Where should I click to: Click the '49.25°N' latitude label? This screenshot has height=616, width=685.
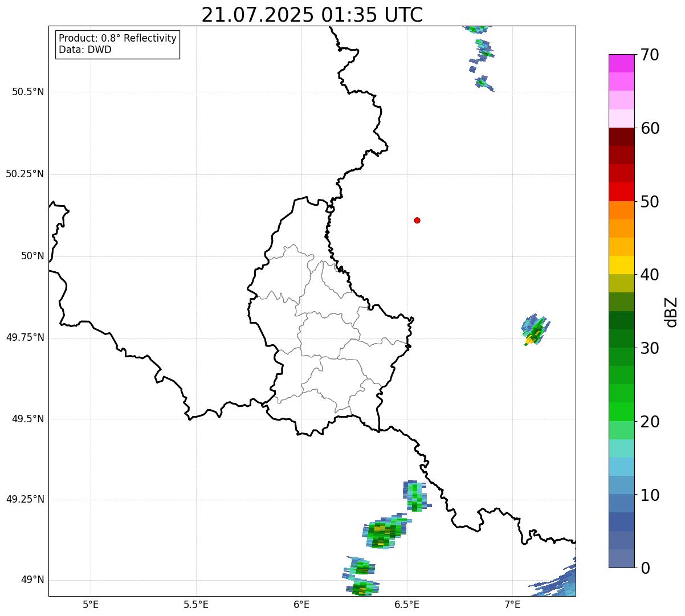coord(25,500)
